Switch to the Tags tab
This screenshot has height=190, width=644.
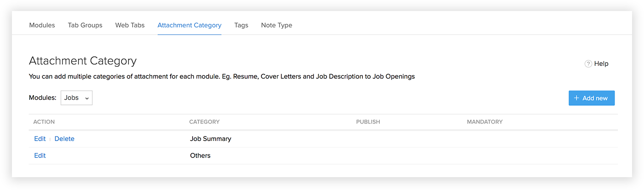[241, 25]
